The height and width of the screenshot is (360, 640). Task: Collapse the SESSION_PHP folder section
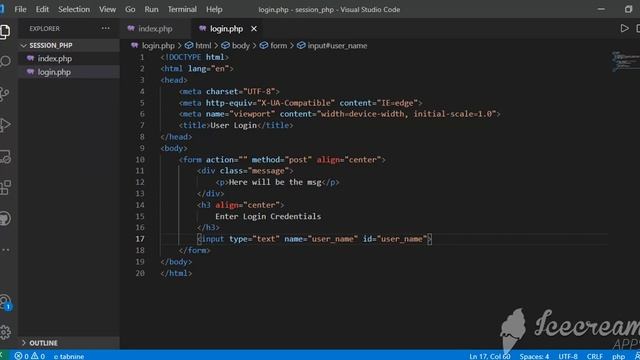click(69, 45)
